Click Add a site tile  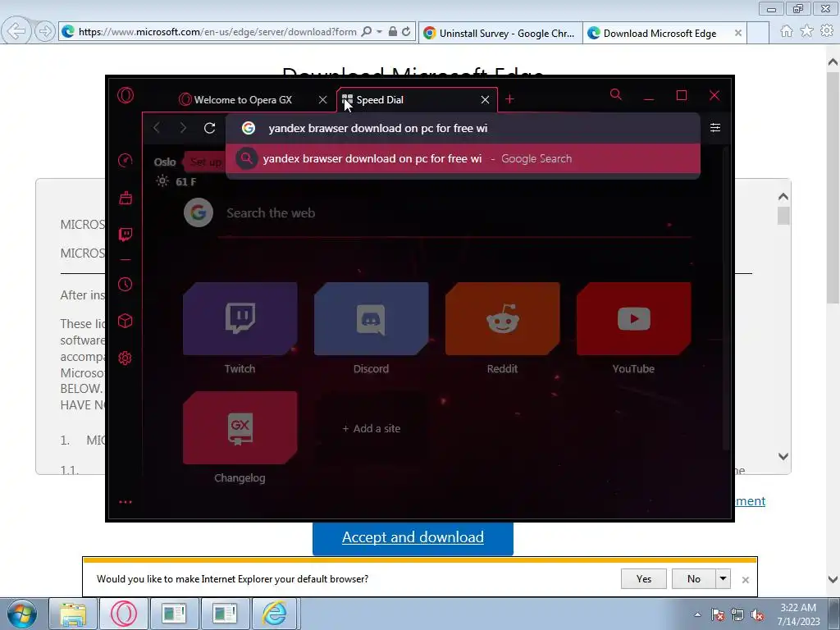pyautogui.click(x=372, y=428)
